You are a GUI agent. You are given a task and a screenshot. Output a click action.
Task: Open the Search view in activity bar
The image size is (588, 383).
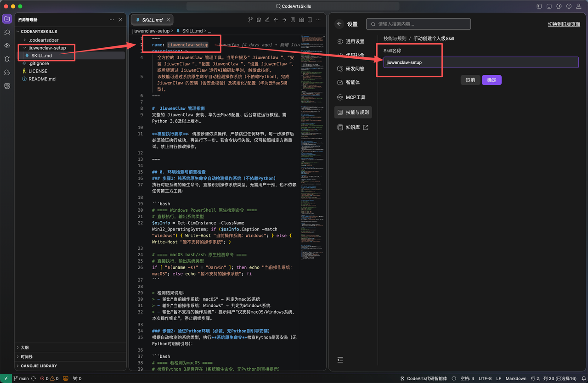point(7,32)
